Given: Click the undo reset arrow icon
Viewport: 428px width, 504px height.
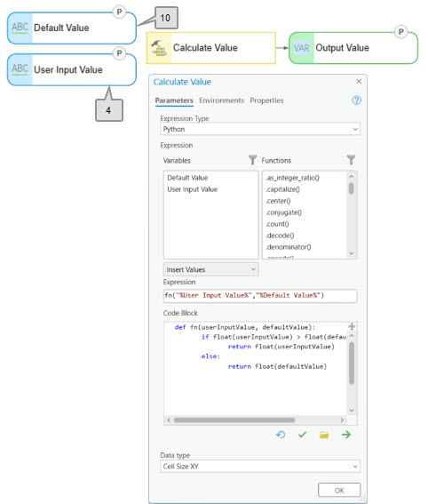Looking at the screenshot, I should (x=281, y=435).
